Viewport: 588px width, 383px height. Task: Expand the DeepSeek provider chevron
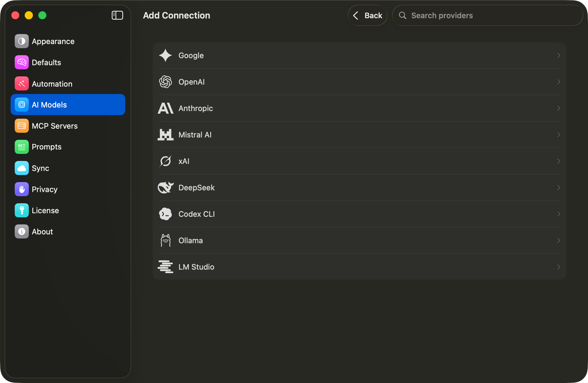[559, 187]
